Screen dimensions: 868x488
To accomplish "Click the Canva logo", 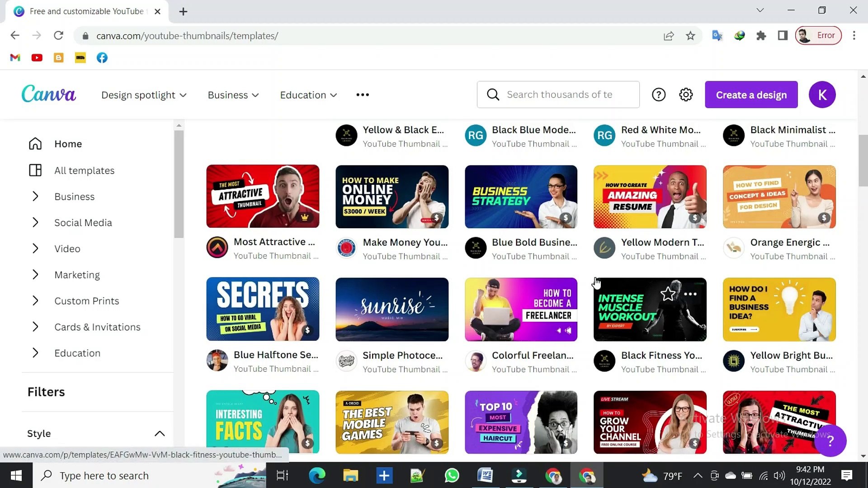I will [x=48, y=94].
